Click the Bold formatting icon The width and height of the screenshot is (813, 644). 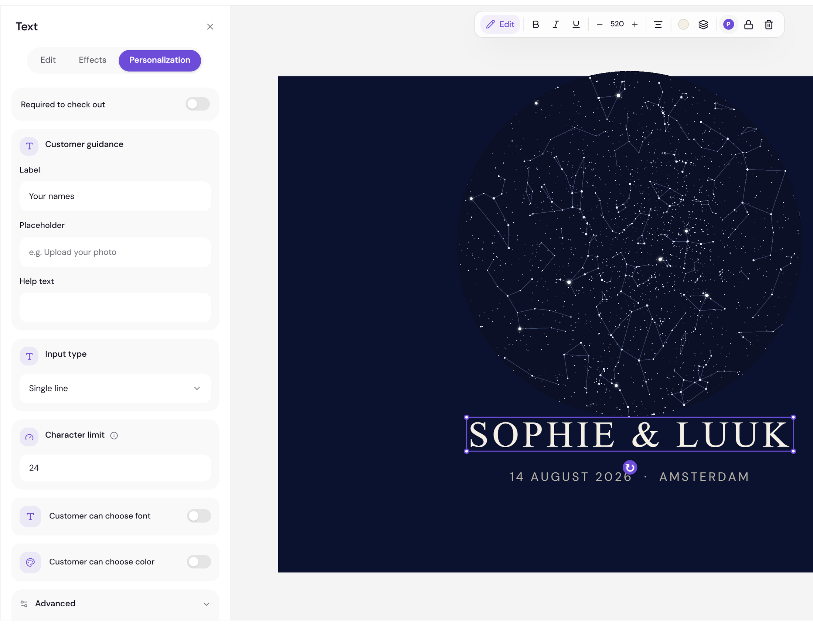click(535, 24)
